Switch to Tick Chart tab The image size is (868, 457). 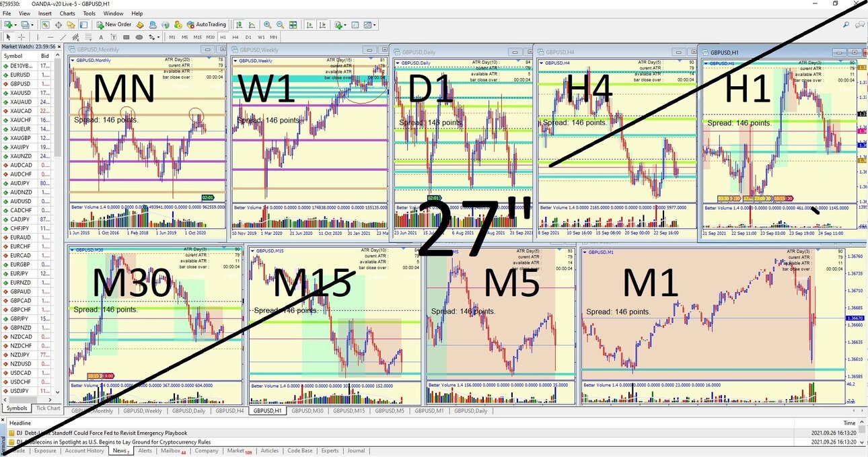point(48,408)
